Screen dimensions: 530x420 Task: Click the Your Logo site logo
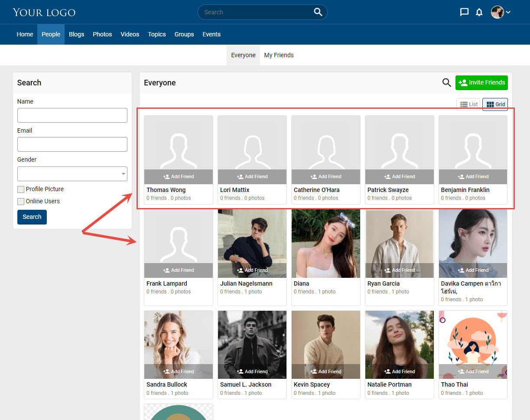(44, 12)
